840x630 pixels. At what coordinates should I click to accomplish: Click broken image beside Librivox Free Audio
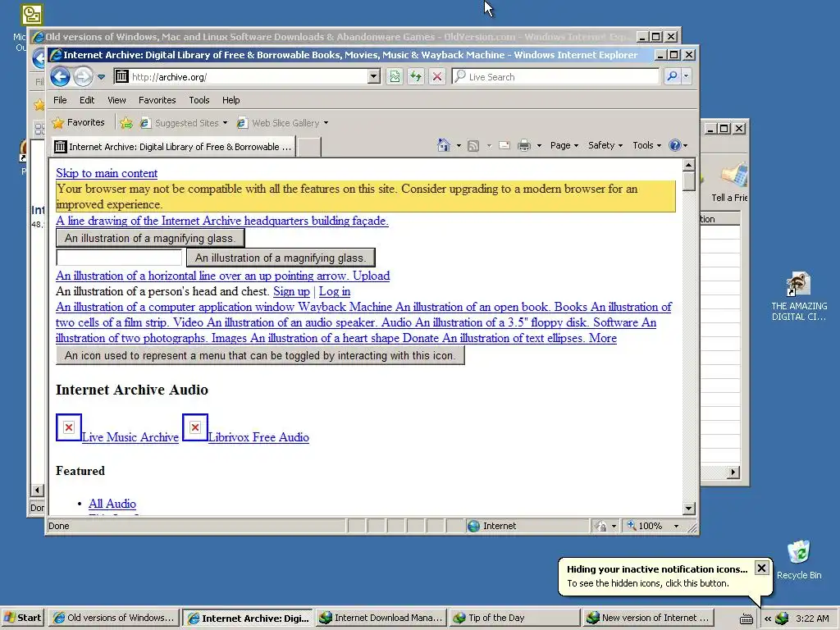tap(195, 427)
